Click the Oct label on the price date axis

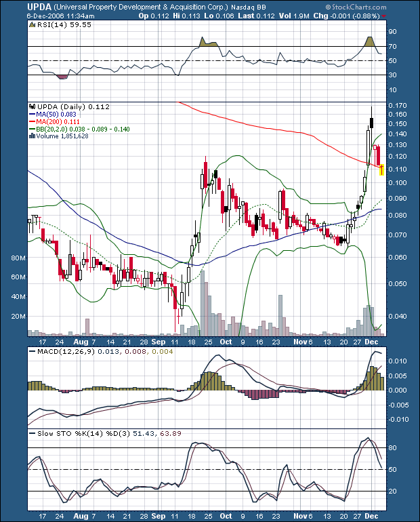click(226, 342)
